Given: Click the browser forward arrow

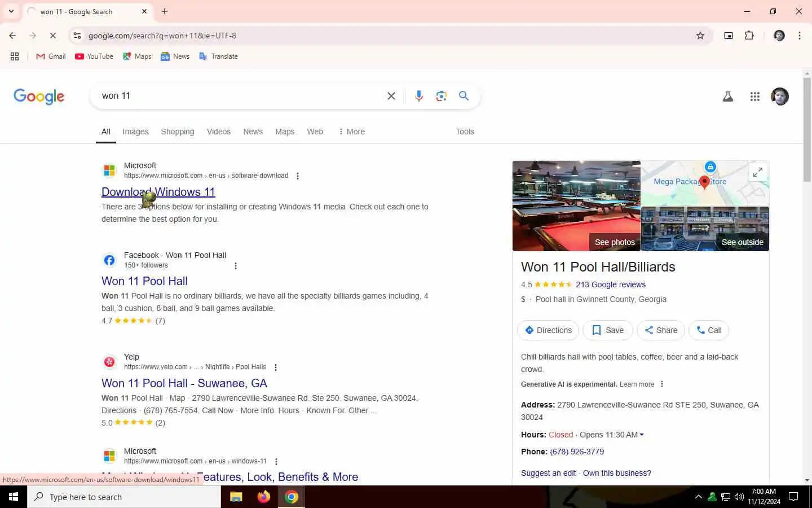Looking at the screenshot, I should pos(33,36).
